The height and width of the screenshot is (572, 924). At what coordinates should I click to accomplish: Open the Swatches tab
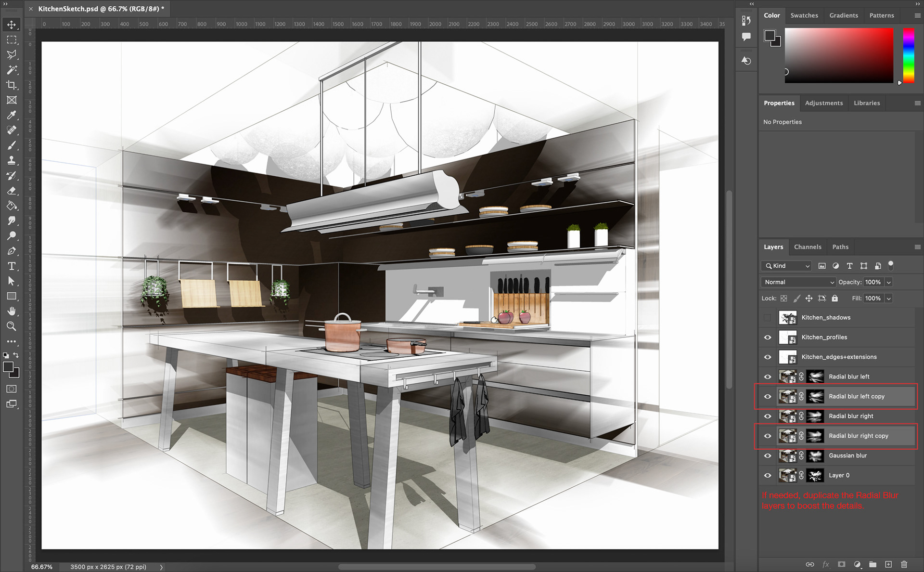(x=804, y=15)
